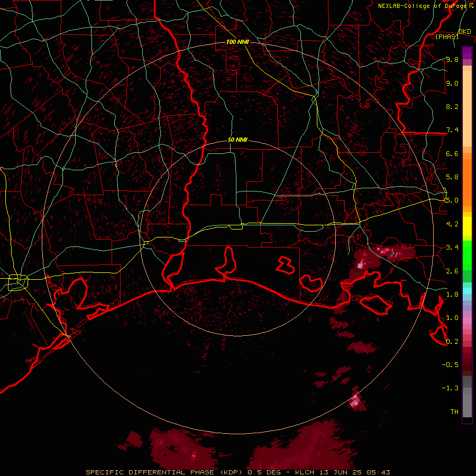
Task: Click the 1.8 scale label
Action: [x=452, y=295]
